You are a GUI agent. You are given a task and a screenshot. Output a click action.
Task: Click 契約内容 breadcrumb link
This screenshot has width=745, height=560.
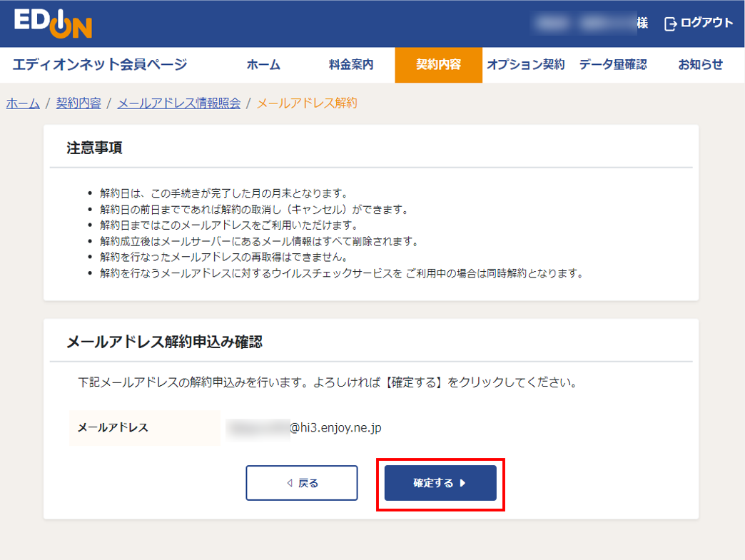[x=78, y=103]
